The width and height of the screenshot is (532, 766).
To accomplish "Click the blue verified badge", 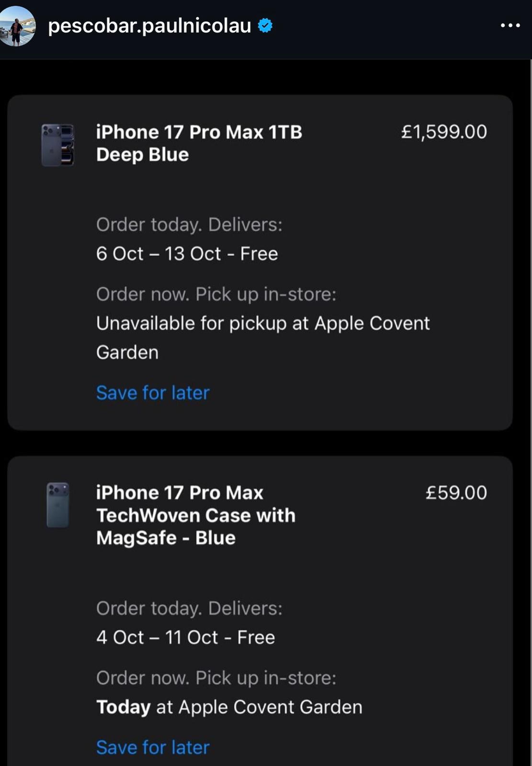I will coord(265,25).
